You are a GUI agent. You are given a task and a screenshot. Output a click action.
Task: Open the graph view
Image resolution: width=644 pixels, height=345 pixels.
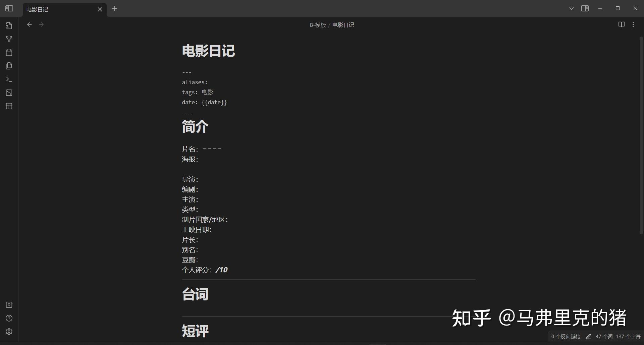pos(9,39)
